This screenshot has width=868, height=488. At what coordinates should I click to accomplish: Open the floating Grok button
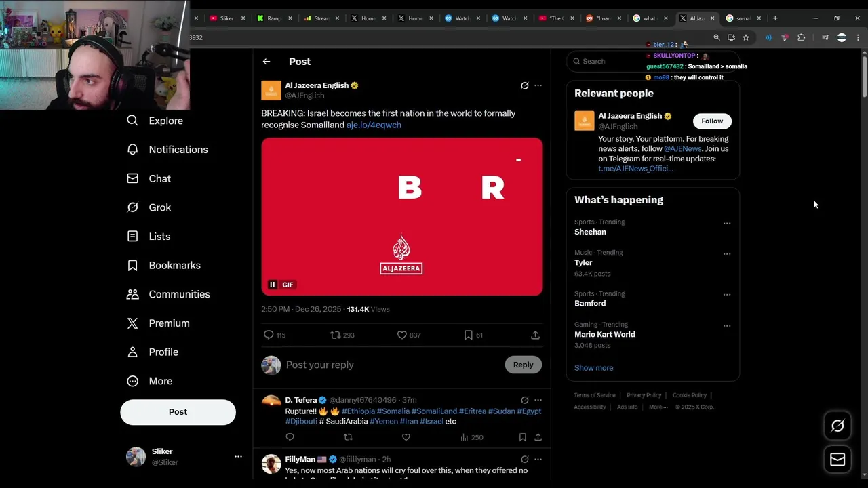point(837,426)
